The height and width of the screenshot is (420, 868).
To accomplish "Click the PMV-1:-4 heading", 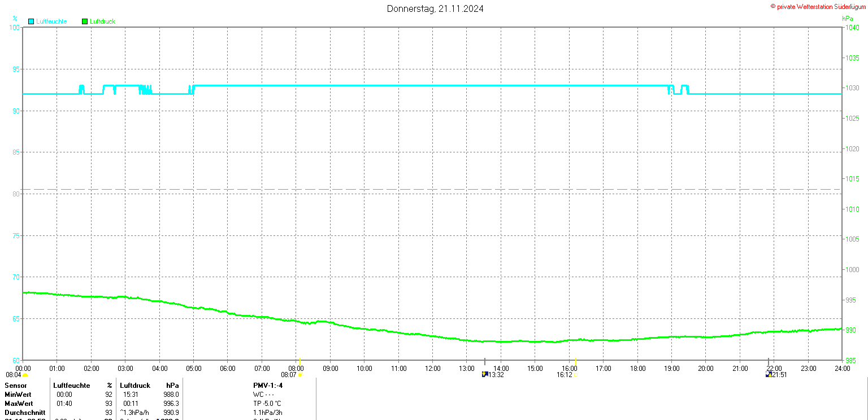I will 268,386.
